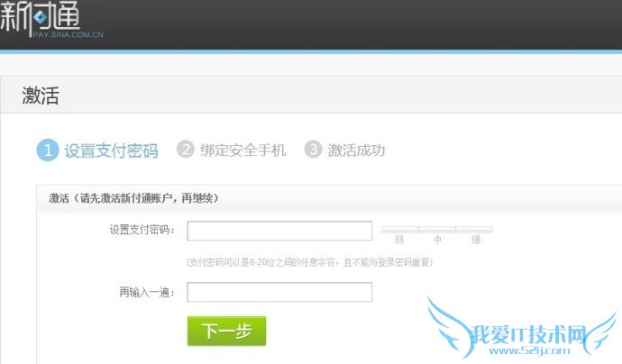
Task: Click the step 2 circle icon
Action: pyautogui.click(x=186, y=150)
